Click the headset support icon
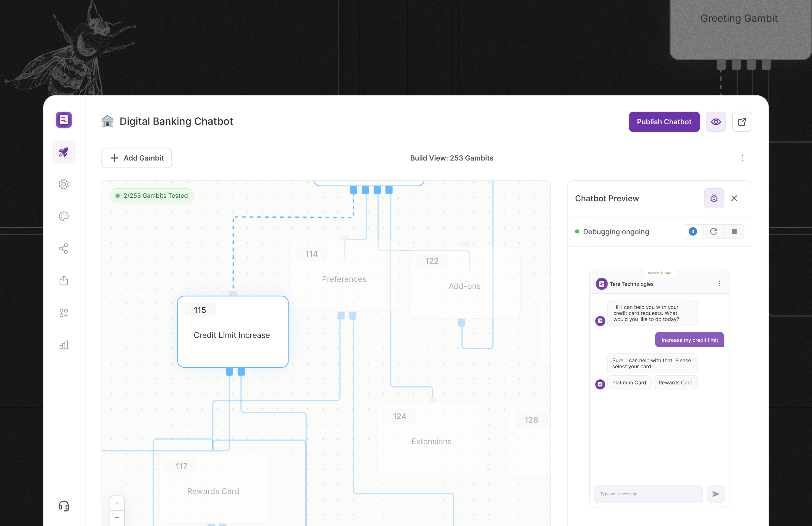 pos(64,506)
